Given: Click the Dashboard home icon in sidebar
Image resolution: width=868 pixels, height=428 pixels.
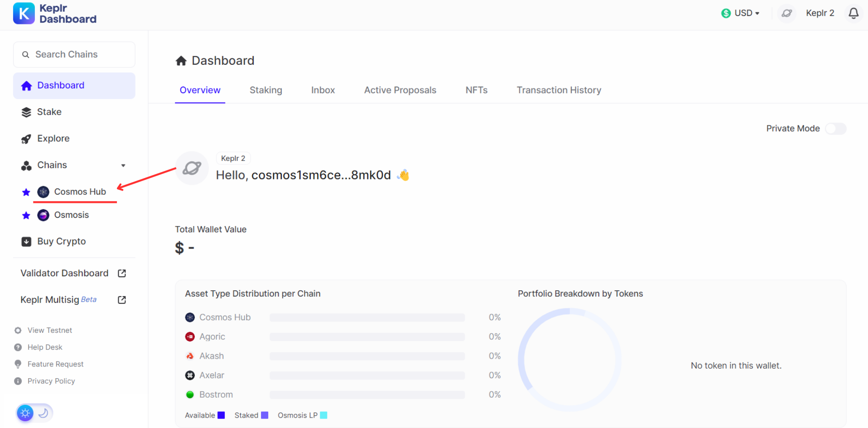Looking at the screenshot, I should coord(27,86).
